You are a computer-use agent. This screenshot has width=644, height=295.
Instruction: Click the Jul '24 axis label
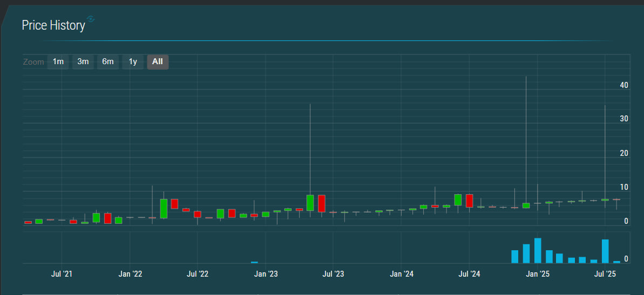pyautogui.click(x=469, y=273)
